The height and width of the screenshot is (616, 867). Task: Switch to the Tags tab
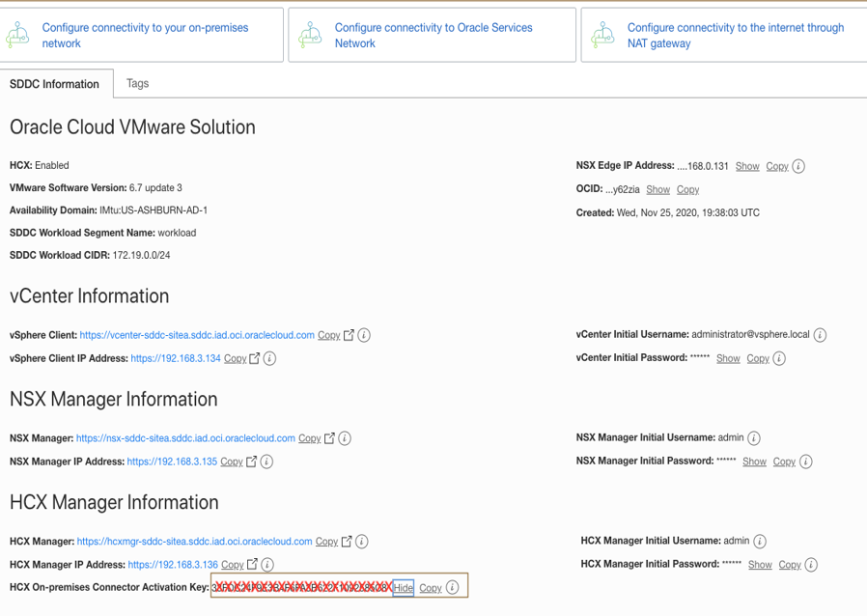point(137,84)
